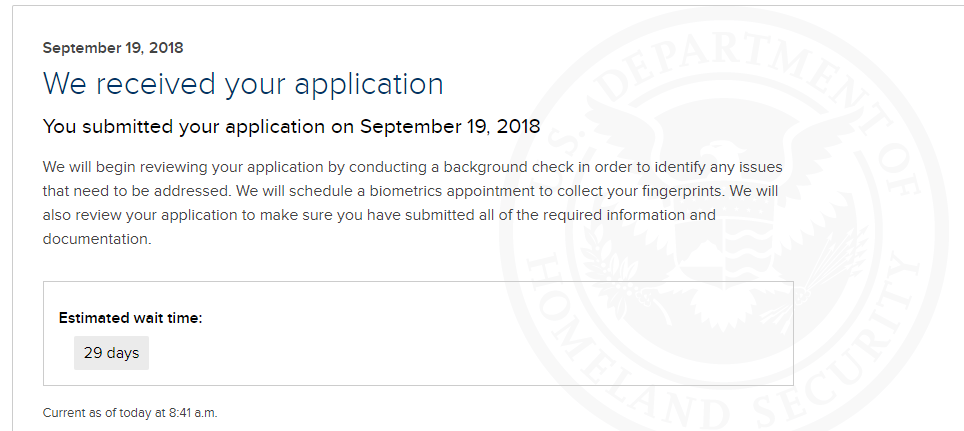Click the "Estimated wait time:" label
This screenshot has width=964, height=431.
[130, 318]
